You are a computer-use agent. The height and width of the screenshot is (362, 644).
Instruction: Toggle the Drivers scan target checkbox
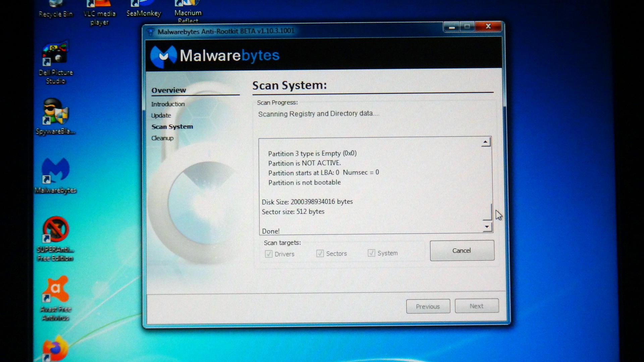[269, 254]
